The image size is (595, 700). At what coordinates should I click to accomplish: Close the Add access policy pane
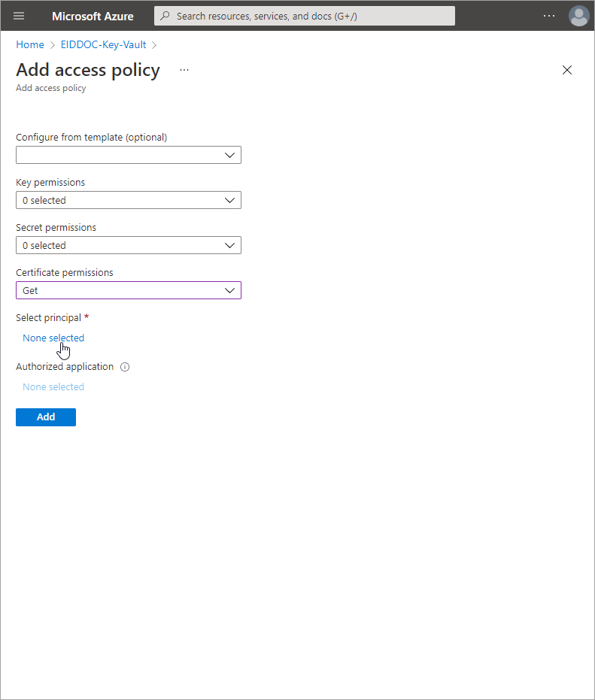click(x=567, y=70)
